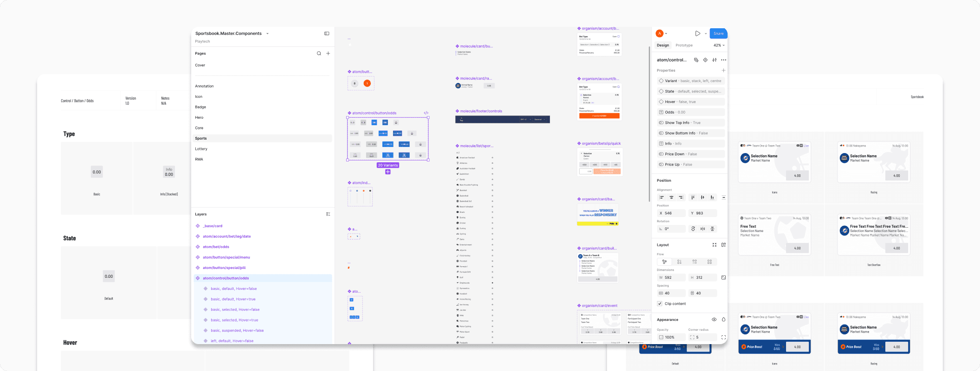The height and width of the screenshot is (371, 980).
Task: Click the molecule/footer/controls frame label
Action: (x=481, y=111)
